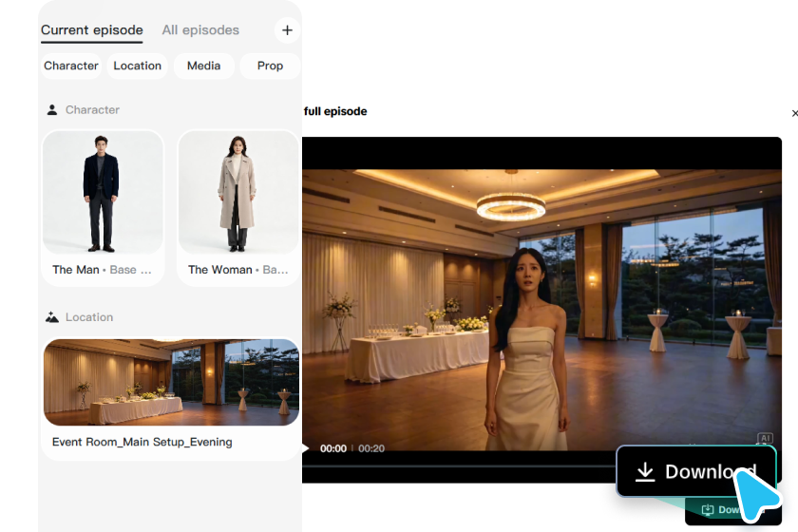Open The Man character thumbnail
The image size is (798, 532).
click(103, 192)
